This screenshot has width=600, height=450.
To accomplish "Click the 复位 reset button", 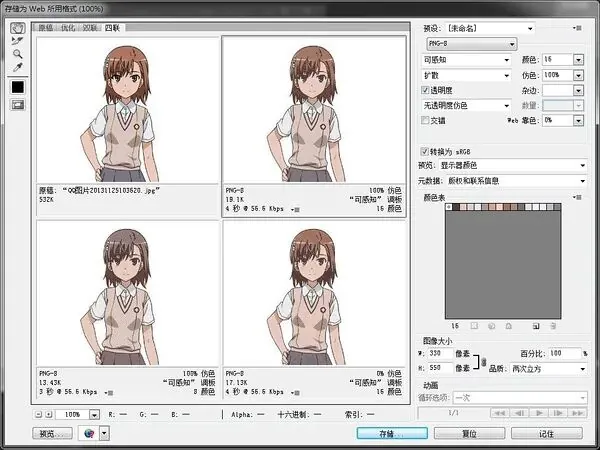I will (x=470, y=434).
